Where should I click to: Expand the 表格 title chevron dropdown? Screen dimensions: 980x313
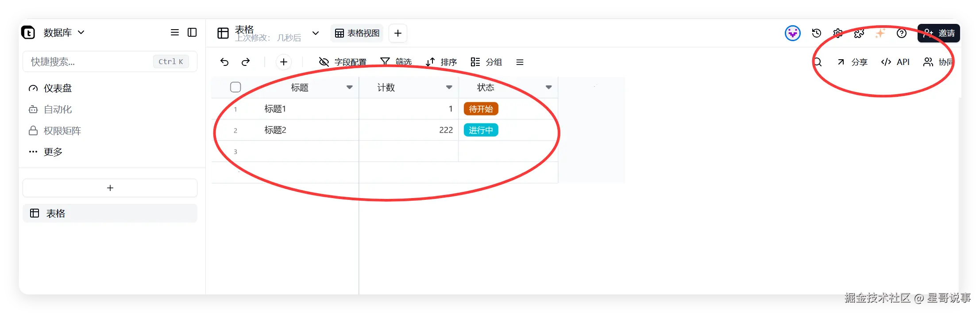[316, 33]
